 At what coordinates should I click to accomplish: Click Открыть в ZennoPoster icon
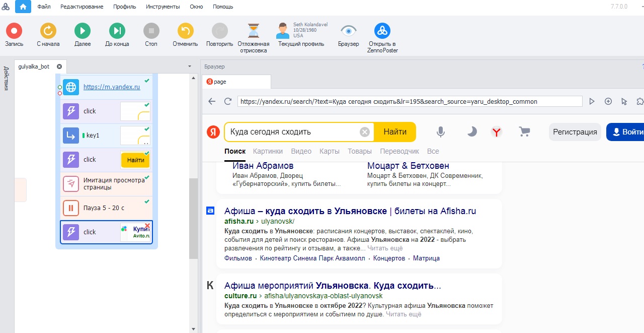[x=383, y=31]
